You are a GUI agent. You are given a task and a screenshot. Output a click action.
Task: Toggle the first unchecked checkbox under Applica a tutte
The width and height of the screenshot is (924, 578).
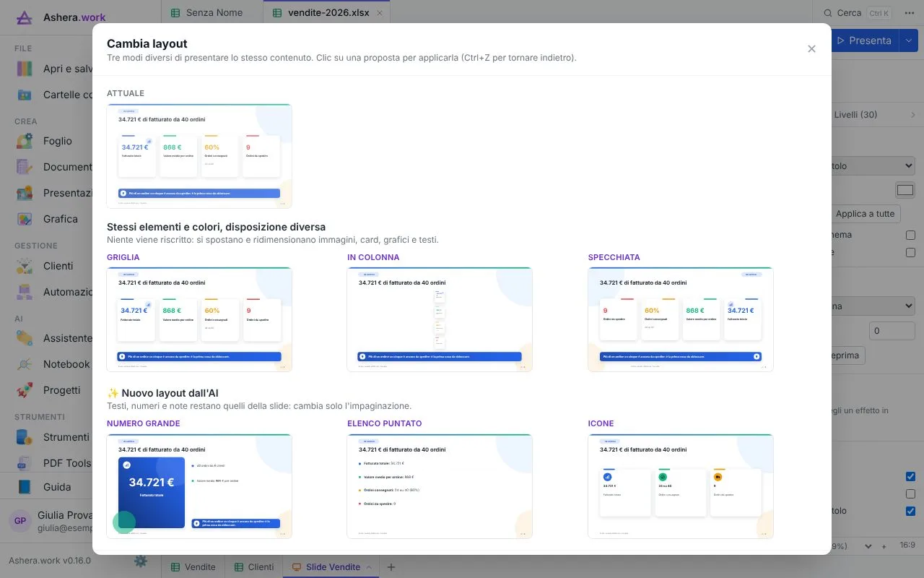pos(910,236)
